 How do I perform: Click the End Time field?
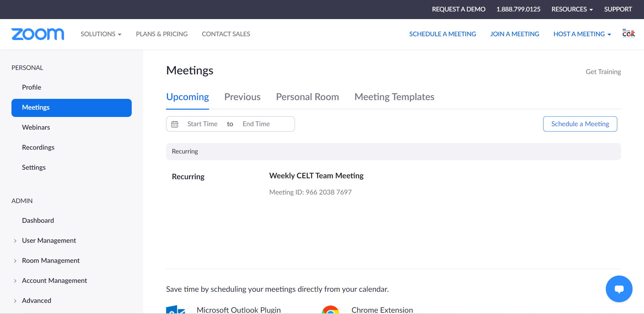(x=256, y=124)
